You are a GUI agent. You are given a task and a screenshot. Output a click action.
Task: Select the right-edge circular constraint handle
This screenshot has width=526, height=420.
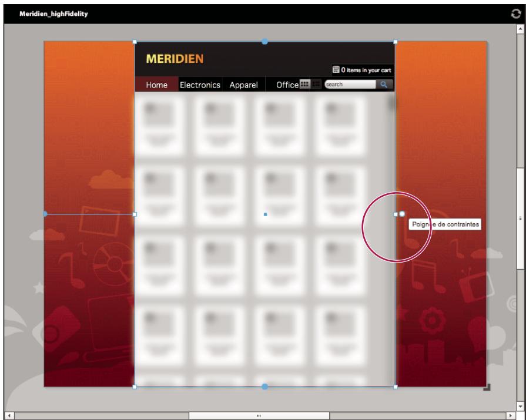point(402,214)
